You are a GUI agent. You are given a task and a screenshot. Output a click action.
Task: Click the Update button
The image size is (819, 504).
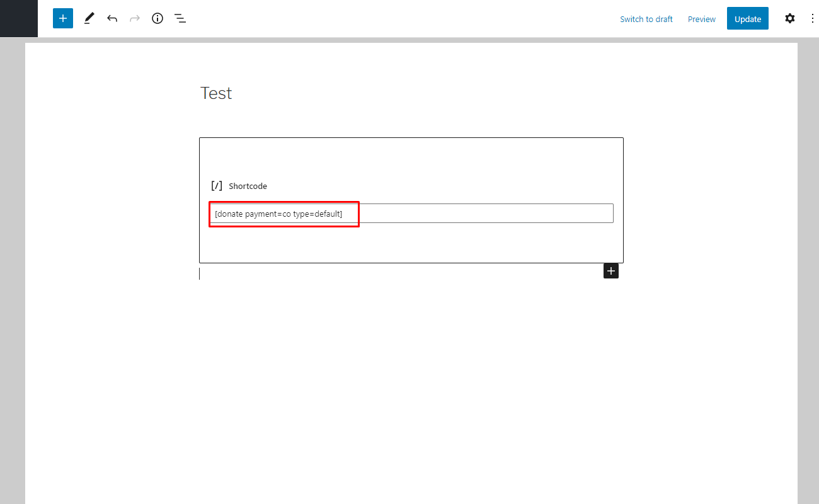click(x=748, y=18)
